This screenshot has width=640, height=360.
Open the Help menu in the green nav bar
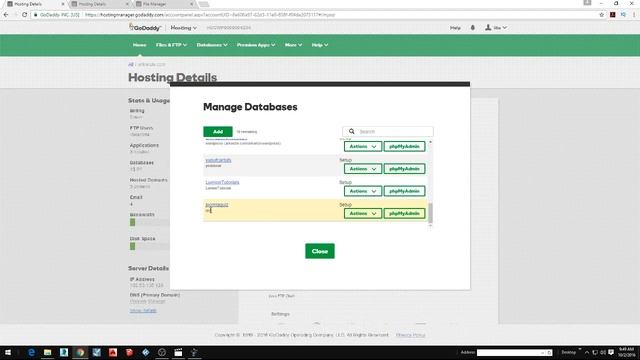pyautogui.click(x=320, y=45)
